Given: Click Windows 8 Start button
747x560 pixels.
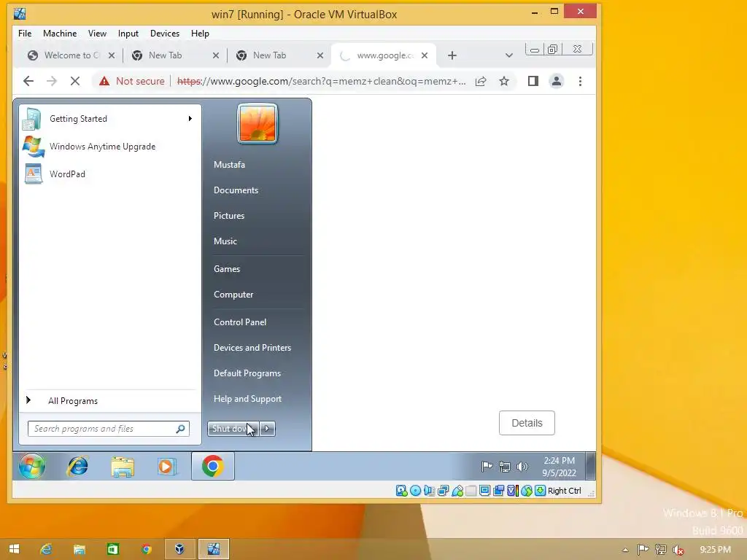Looking at the screenshot, I should 15,550.
